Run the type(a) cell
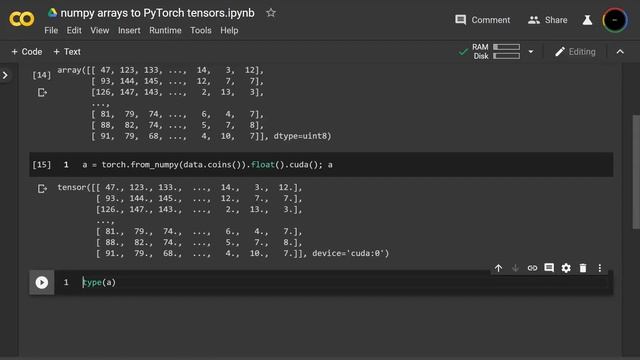 point(42,282)
